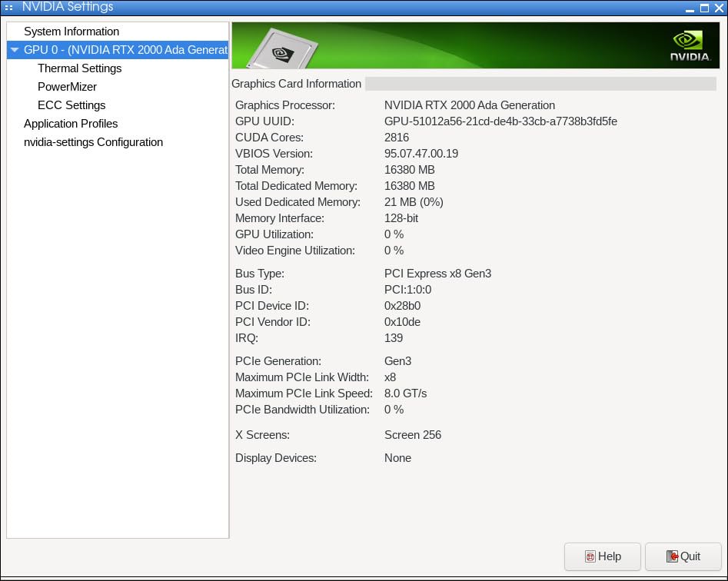This screenshot has height=581, width=728.
Task: Click the NVIDIA Settings window title
Action: coord(68,7)
